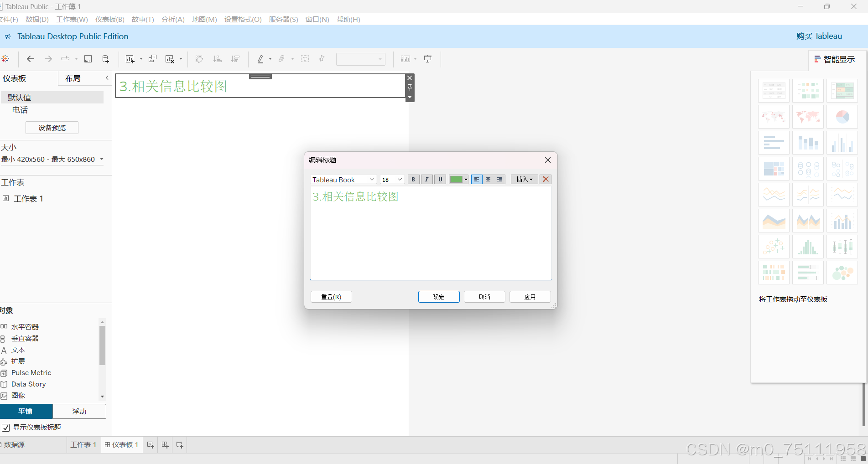Click the save disk icon in toolbar
This screenshot has height=464, width=868.
click(88, 59)
